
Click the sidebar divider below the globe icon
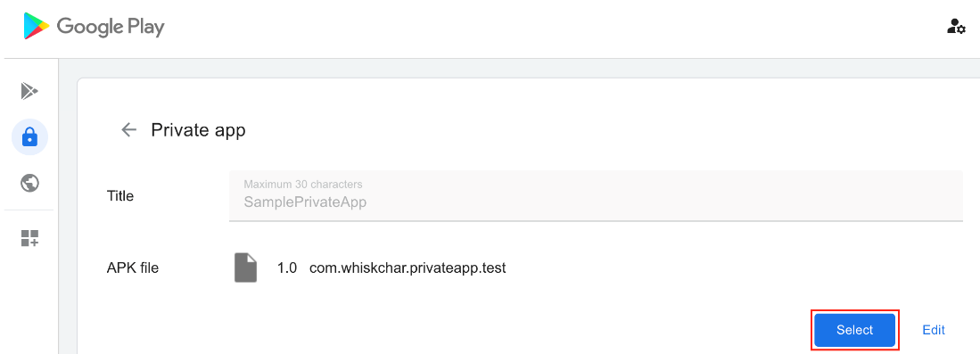tap(29, 210)
